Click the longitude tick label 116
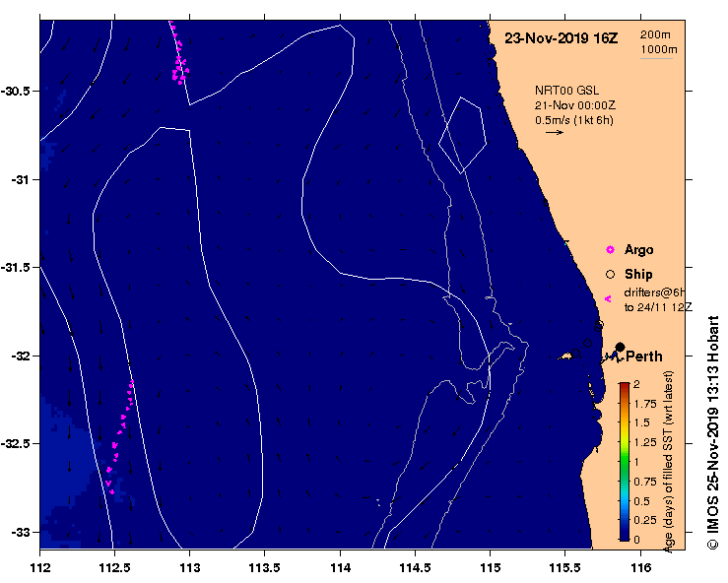728x583 pixels. [640, 567]
